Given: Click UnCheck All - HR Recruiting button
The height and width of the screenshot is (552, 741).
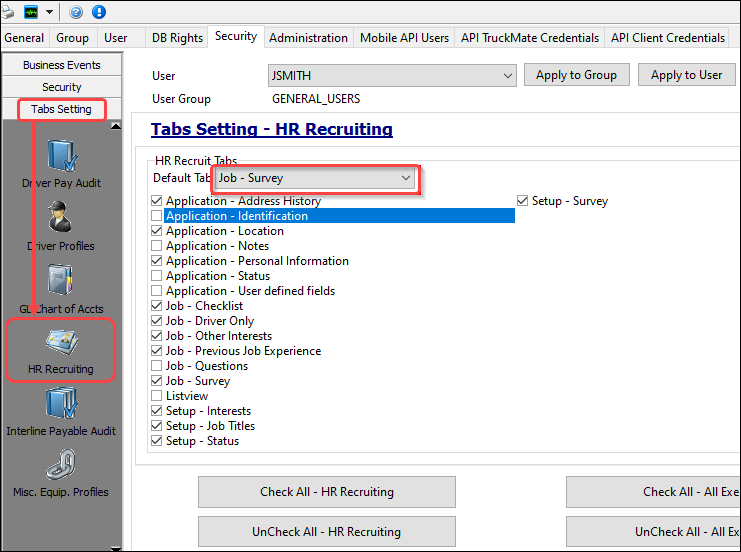Looking at the screenshot, I should 327,532.
